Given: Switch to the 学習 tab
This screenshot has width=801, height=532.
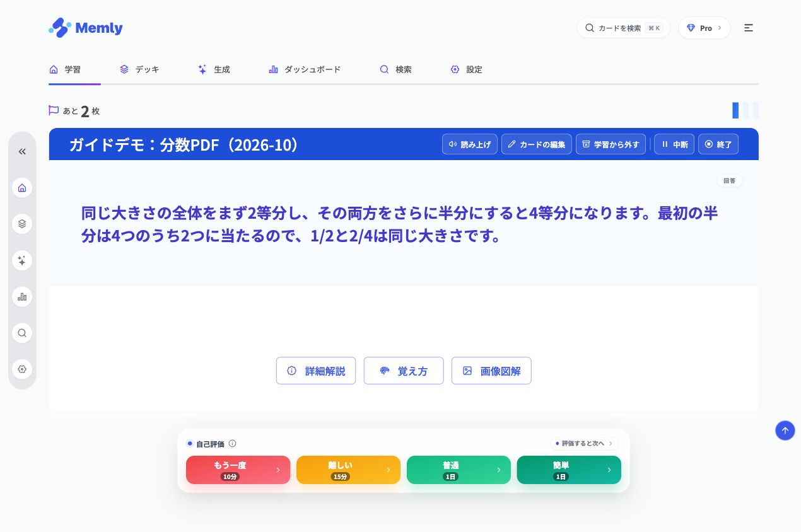Looking at the screenshot, I should point(65,69).
